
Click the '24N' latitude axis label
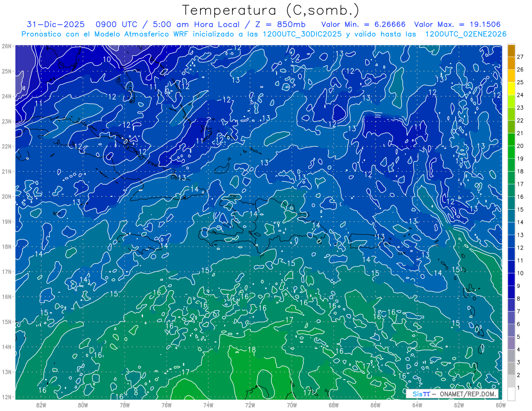pyautogui.click(x=7, y=96)
